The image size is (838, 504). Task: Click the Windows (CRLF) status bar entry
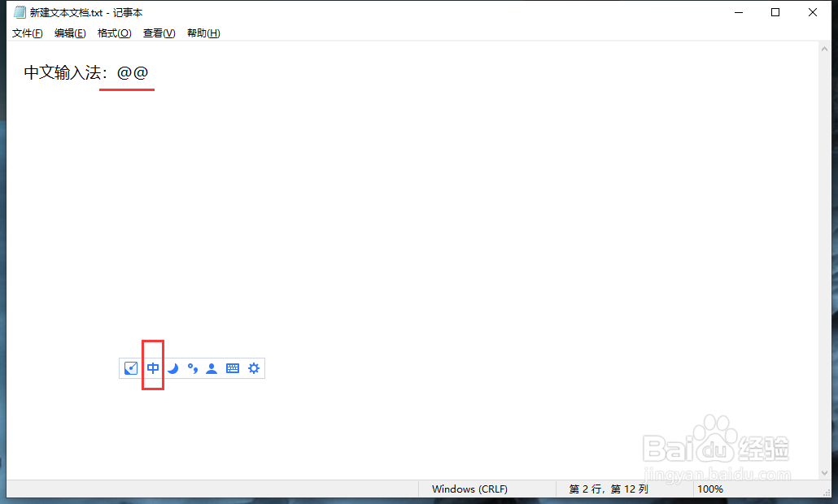[469, 489]
